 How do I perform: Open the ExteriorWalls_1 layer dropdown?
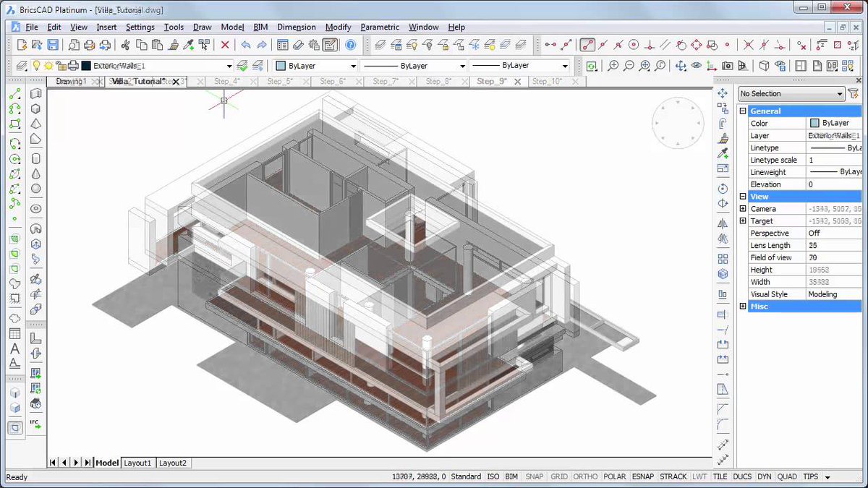point(230,66)
